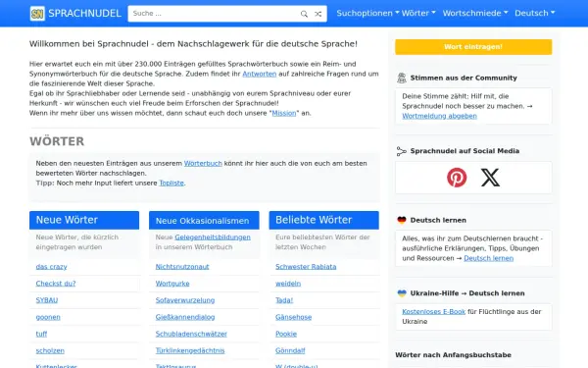Open the Mission link

click(x=284, y=113)
